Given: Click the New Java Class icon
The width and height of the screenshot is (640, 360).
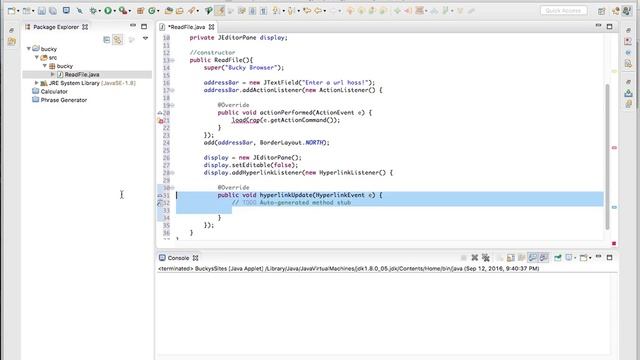Looking at the screenshot, I should point(151,11).
